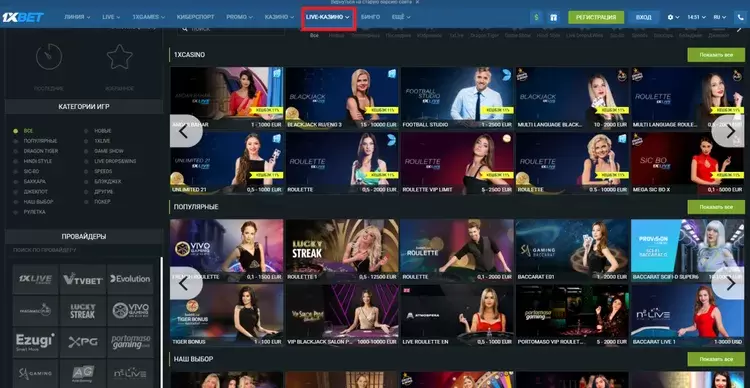This screenshot has height=388, width=750.
Task: Select the 'DRAGON TIGER' category filter
Action: click(41, 151)
